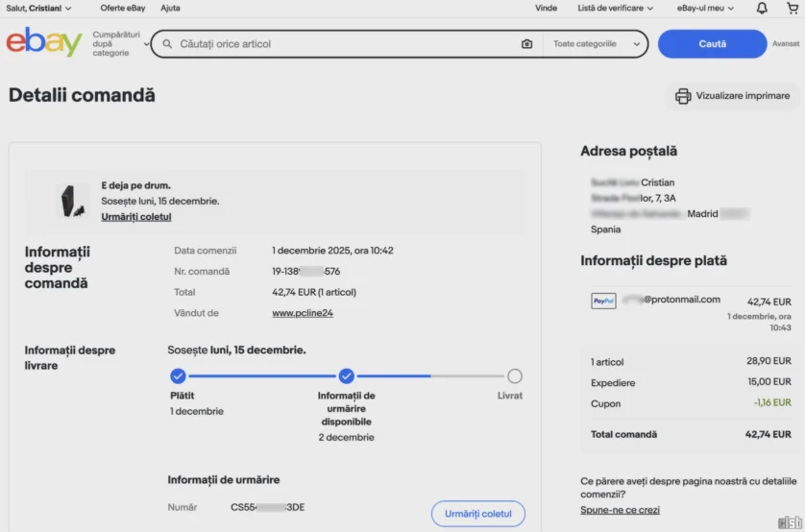The height and width of the screenshot is (532, 805).
Task: Go to the 'Ajuta' help page
Action: pyautogui.click(x=170, y=8)
